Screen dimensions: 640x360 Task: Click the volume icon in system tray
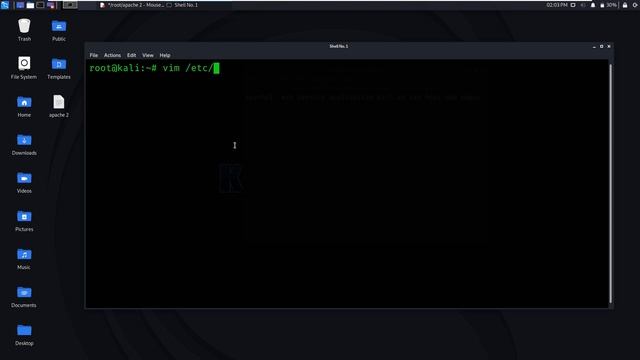583,5
